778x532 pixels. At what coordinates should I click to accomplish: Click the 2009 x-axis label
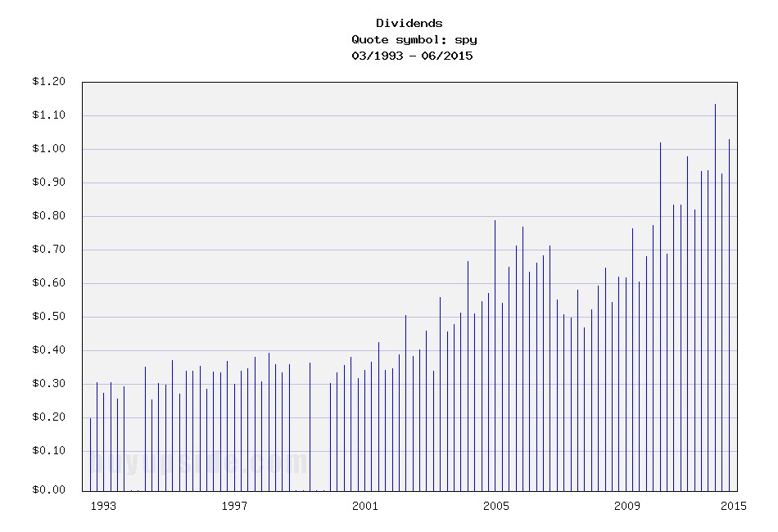click(627, 506)
